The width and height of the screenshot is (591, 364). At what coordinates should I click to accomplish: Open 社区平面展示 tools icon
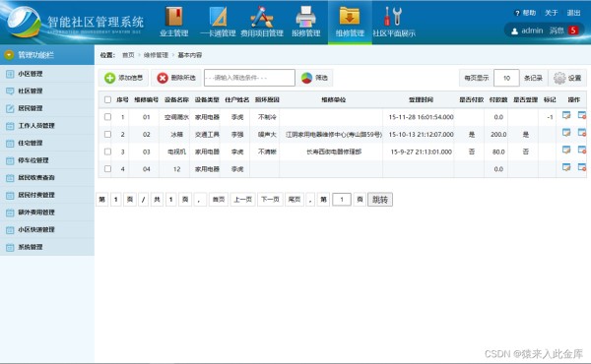tap(393, 17)
